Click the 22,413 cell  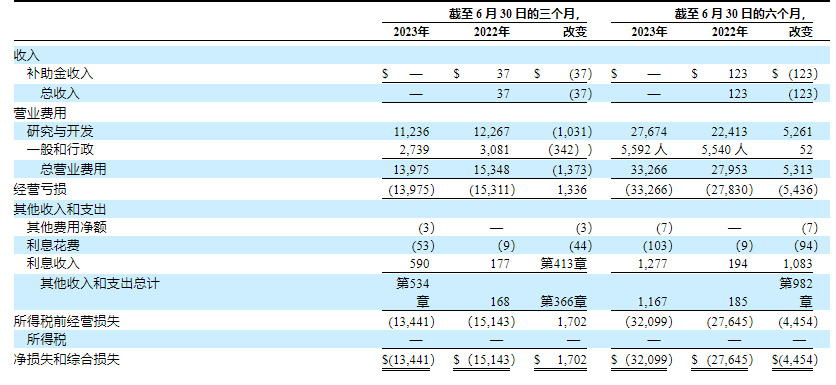tap(729, 132)
